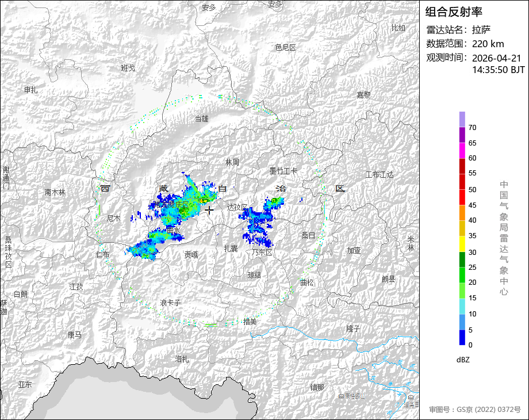529x420 pixels.
Task: Click the map label 仁布
Action: pos(102,254)
